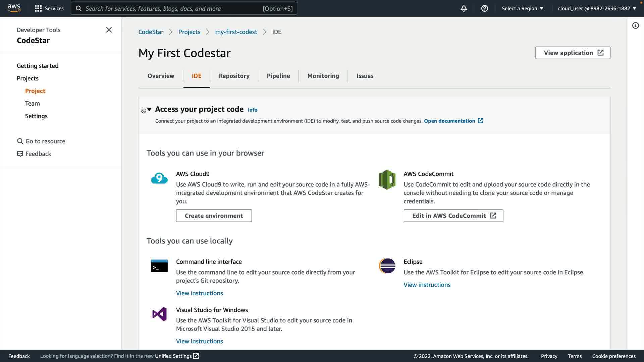Viewport: 644px width, 362px height.
Task: Collapse the Access your project code section
Action: coord(149,109)
